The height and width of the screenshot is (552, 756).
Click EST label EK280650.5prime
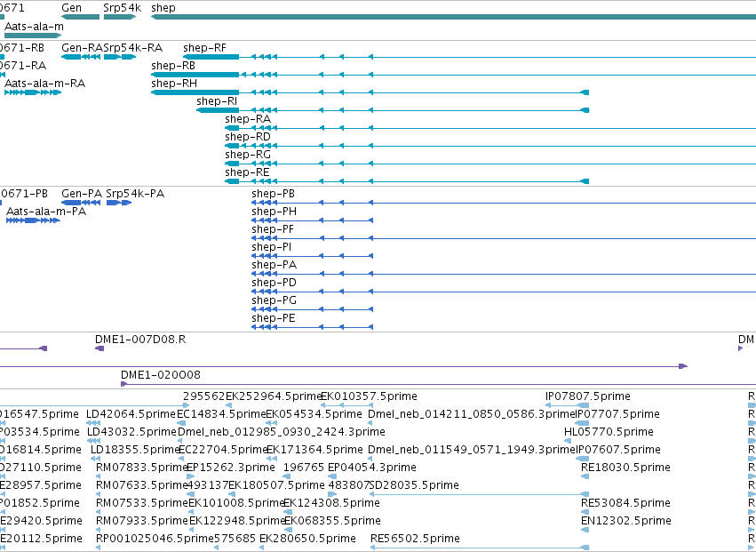(x=307, y=539)
